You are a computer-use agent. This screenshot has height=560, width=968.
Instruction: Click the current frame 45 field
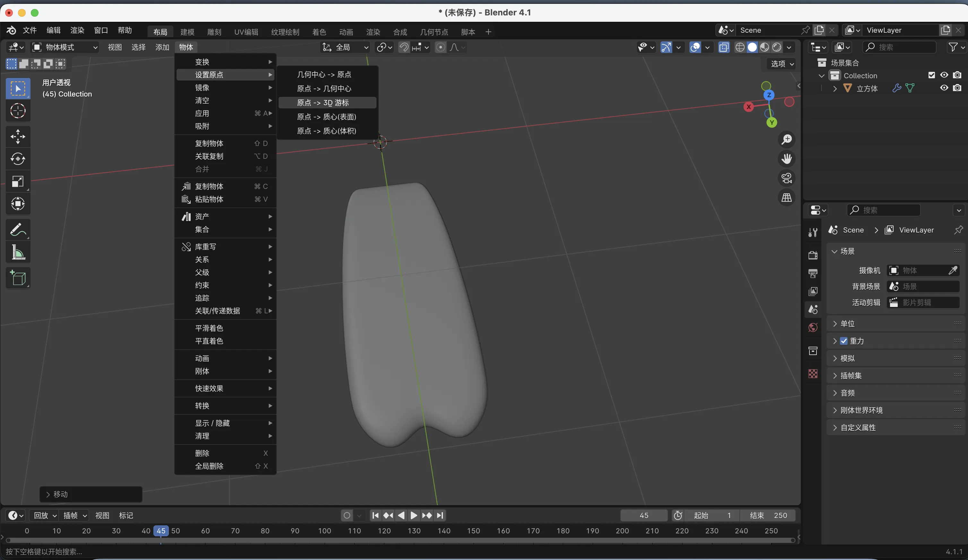pyautogui.click(x=644, y=515)
